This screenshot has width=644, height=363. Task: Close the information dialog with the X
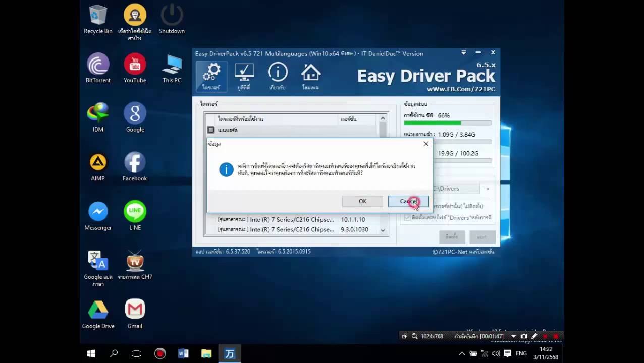click(426, 144)
